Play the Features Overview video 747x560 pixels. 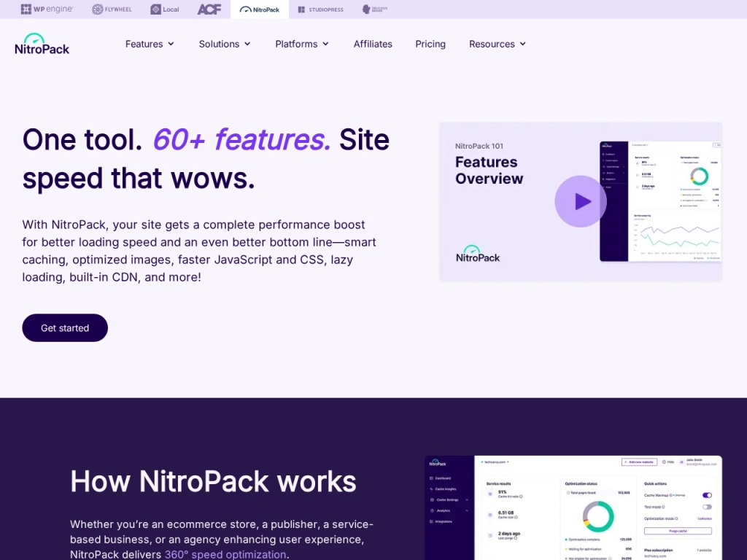click(x=580, y=201)
